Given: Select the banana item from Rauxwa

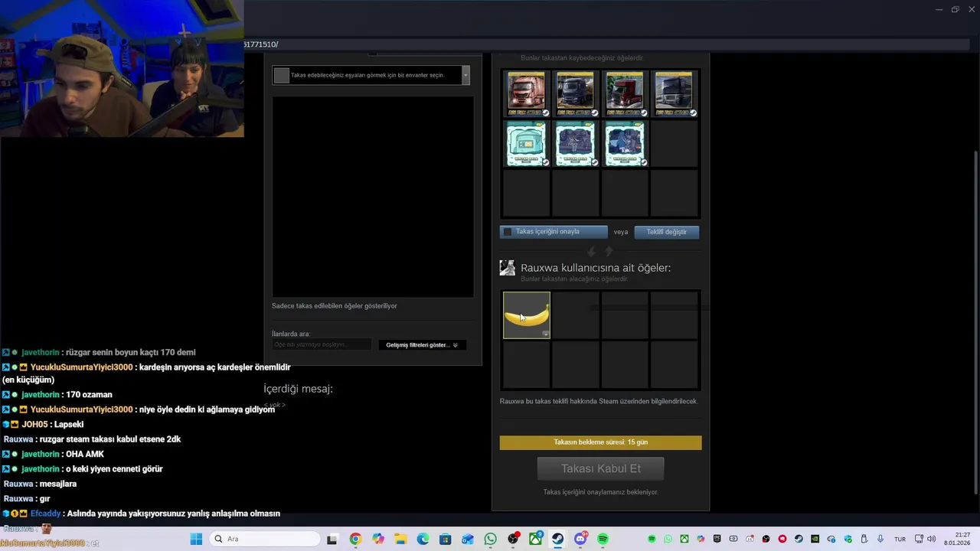Looking at the screenshot, I should tap(527, 315).
